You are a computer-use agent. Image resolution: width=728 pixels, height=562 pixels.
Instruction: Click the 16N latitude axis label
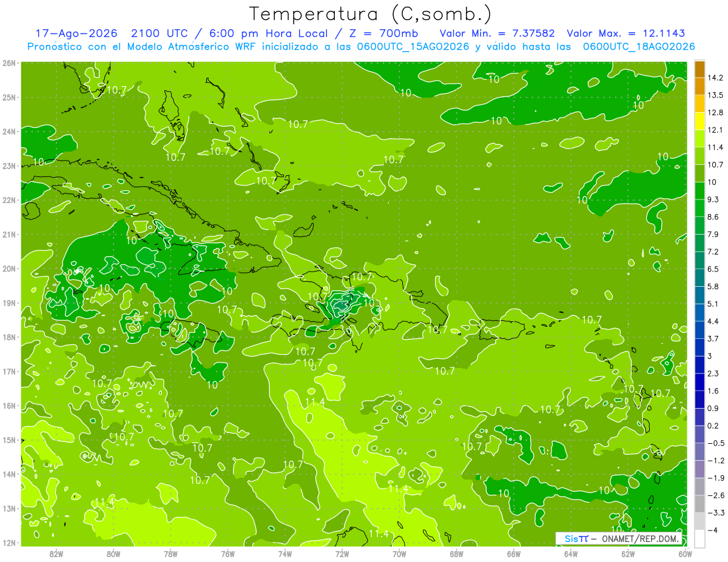point(8,406)
